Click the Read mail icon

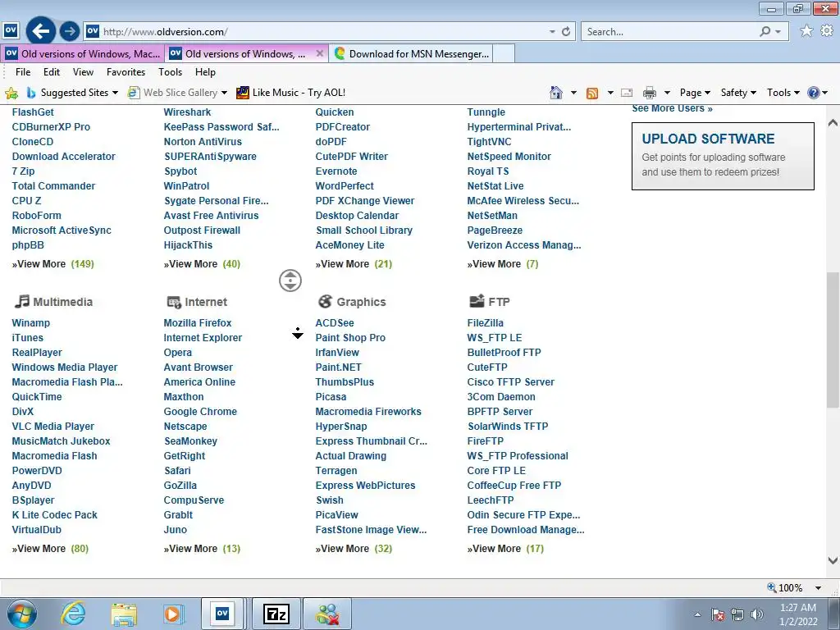point(626,93)
